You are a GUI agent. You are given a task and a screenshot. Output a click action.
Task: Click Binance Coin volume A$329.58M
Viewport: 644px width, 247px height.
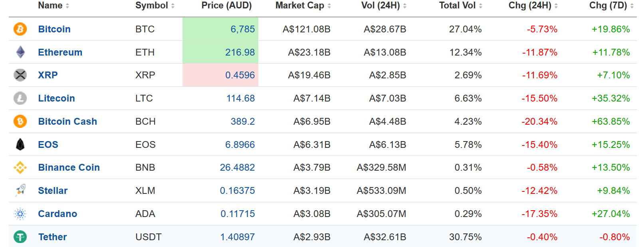[x=381, y=167]
